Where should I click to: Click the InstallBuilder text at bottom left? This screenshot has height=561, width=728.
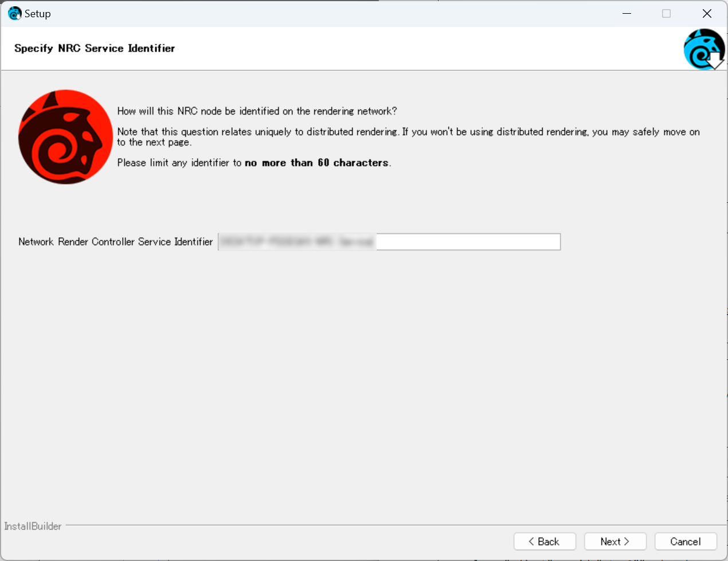coord(33,526)
